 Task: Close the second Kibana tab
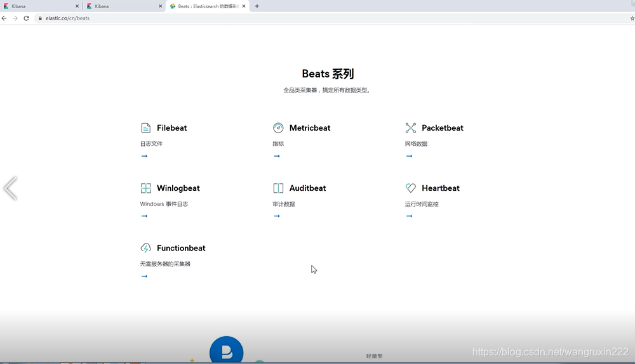(161, 6)
